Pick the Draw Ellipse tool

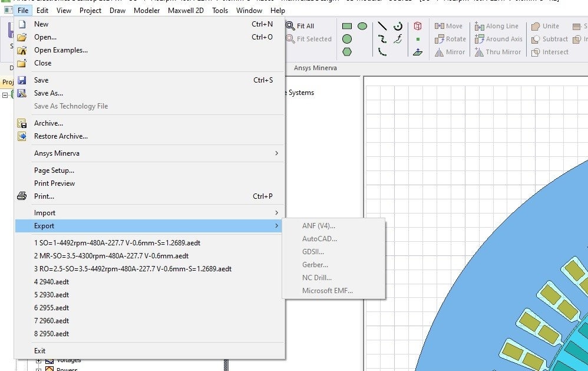pos(362,26)
